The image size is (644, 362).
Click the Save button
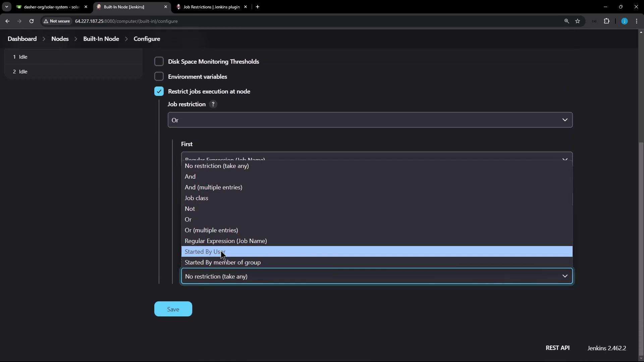(x=173, y=309)
